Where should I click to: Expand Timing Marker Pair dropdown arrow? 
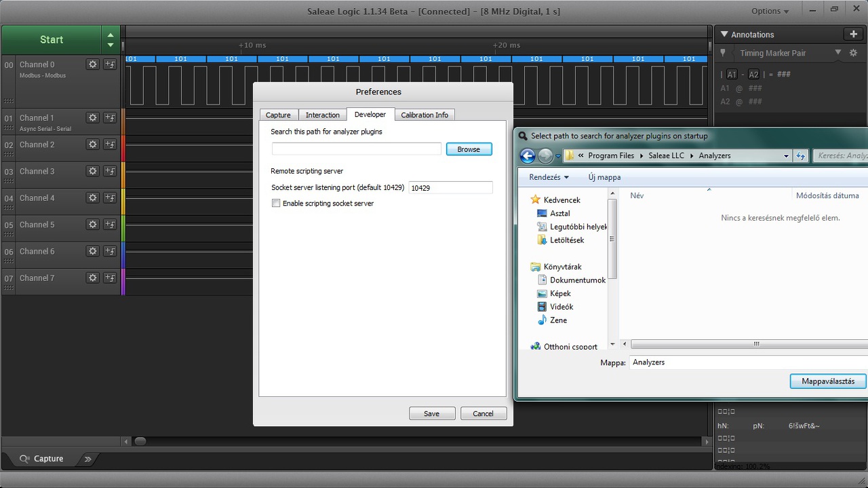(837, 52)
